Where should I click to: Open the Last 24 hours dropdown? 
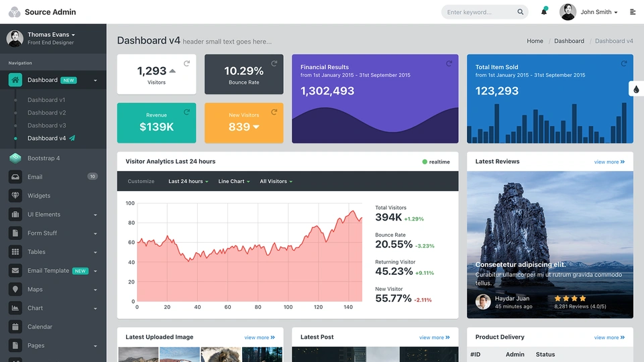(188, 182)
